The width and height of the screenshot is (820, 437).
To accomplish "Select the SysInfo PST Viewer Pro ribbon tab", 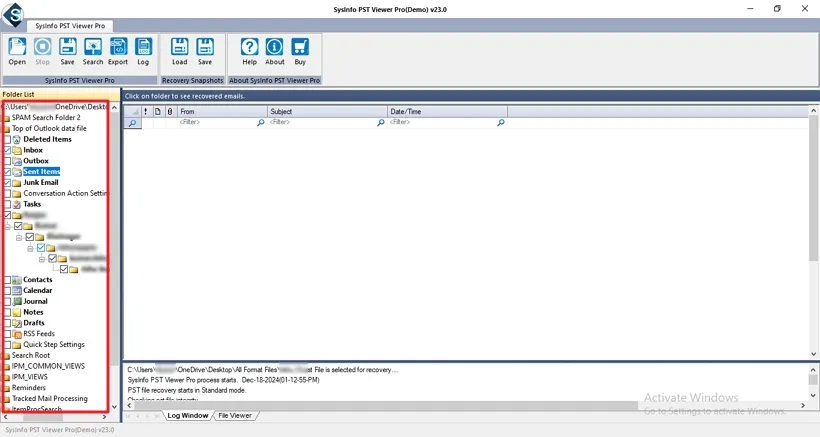I will tap(70, 26).
